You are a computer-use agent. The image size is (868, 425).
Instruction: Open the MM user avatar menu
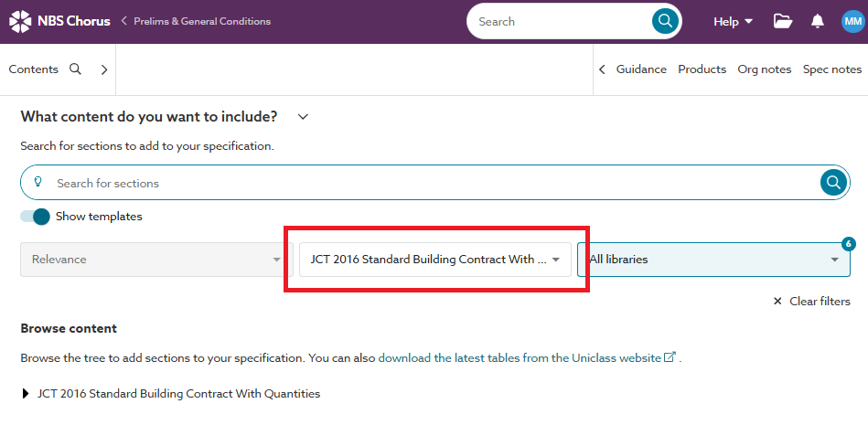tap(852, 21)
